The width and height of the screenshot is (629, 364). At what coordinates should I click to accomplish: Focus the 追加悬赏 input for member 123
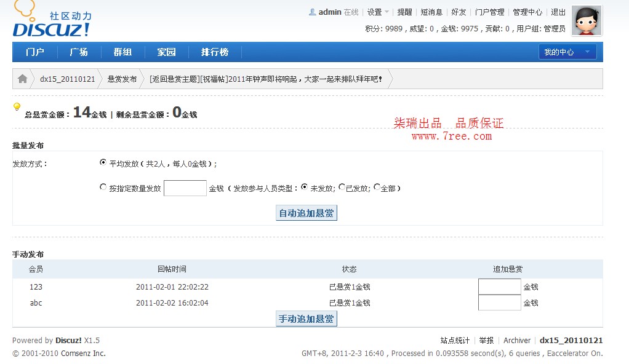pyautogui.click(x=500, y=287)
